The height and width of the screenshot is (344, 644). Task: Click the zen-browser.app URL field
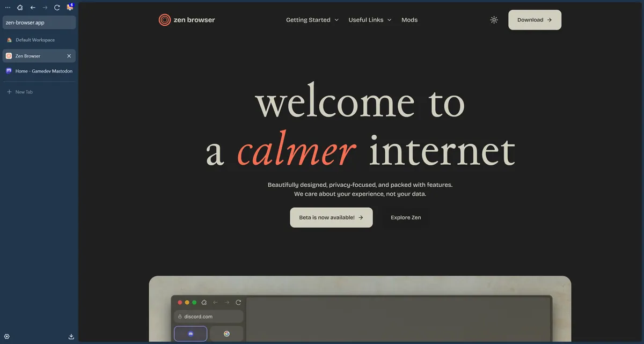click(x=39, y=23)
